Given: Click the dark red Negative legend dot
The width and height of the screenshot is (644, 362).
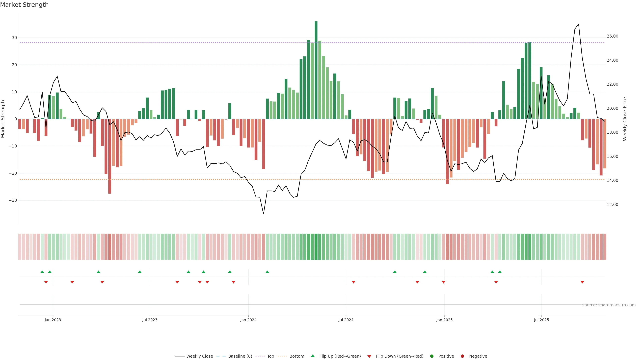Looking at the screenshot, I should coord(462,356).
